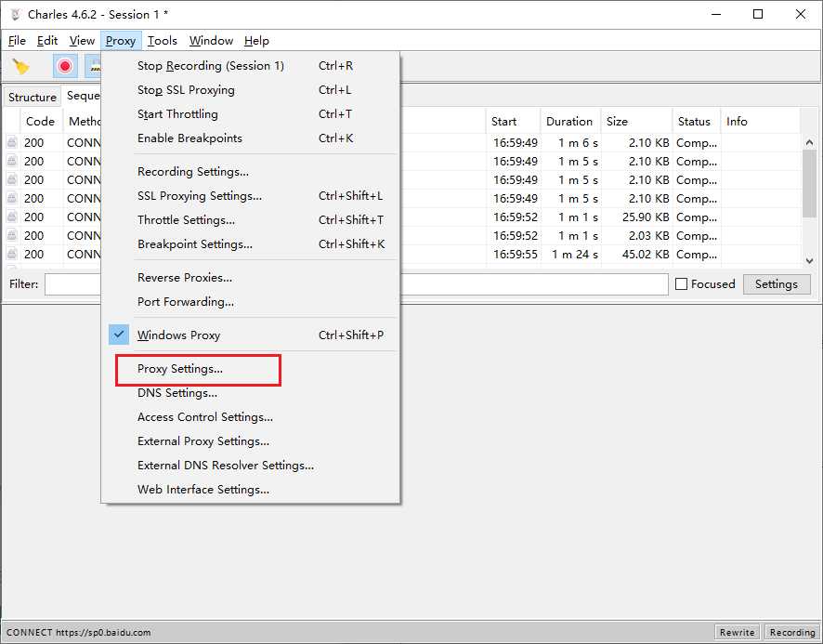Click scrollbar down arrow in request table
Viewport: 823px width, 644px height.
[809, 260]
